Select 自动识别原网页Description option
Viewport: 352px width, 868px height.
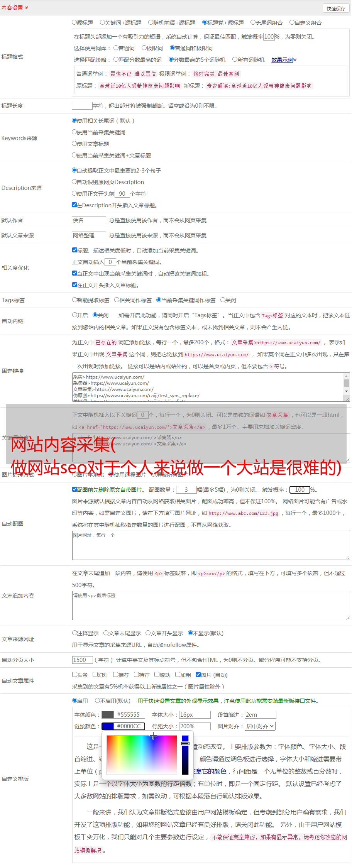[74, 182]
